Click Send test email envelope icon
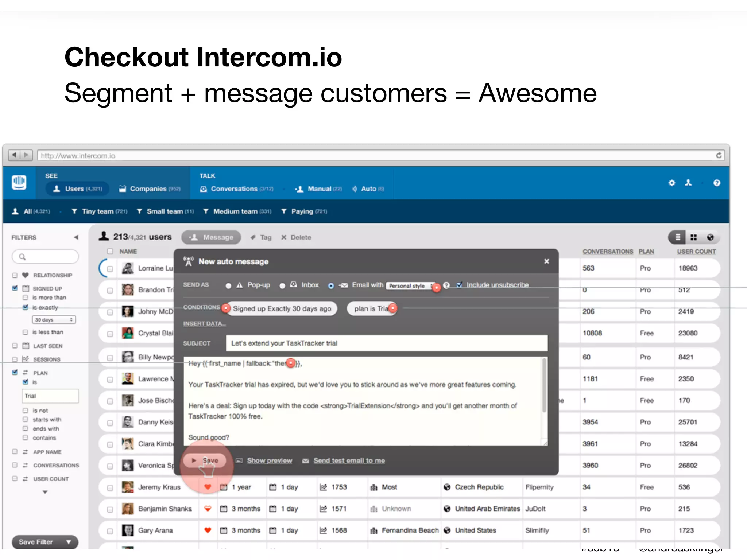The image size is (747, 560). point(306,461)
